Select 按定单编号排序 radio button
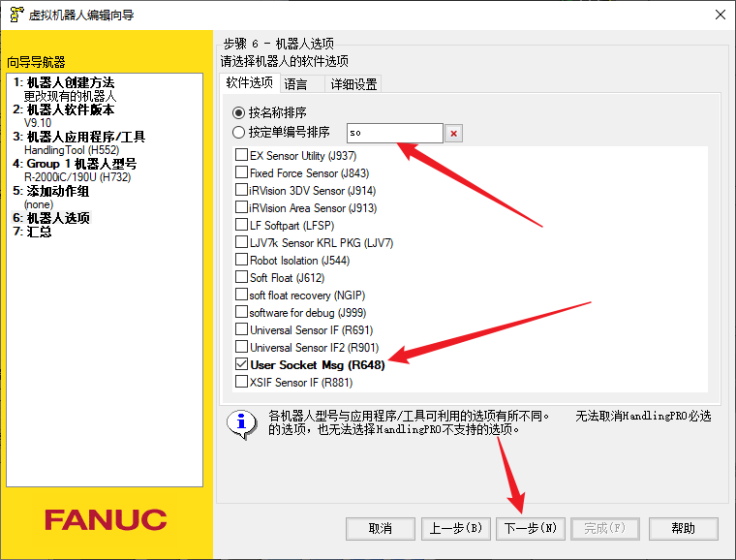This screenshot has height=560, width=736. coord(238,133)
